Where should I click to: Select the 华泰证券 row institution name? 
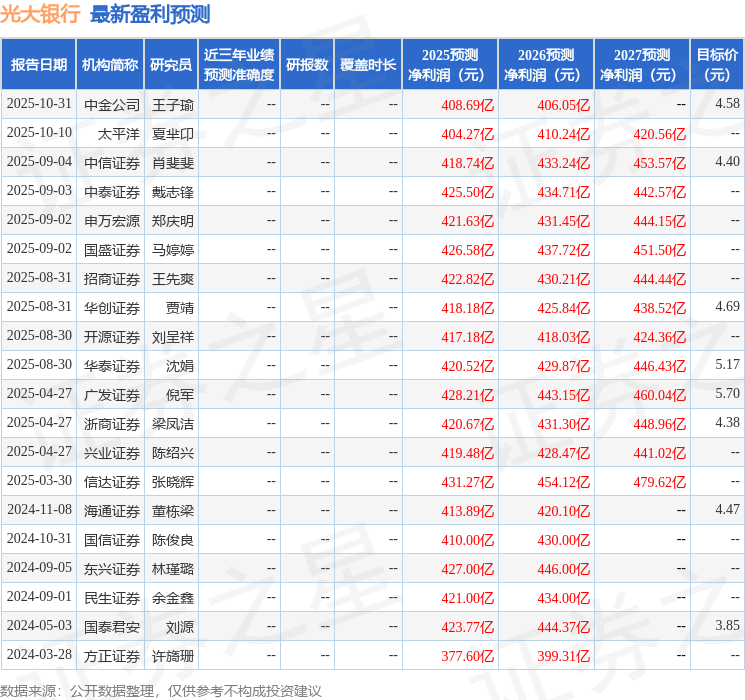(112, 366)
